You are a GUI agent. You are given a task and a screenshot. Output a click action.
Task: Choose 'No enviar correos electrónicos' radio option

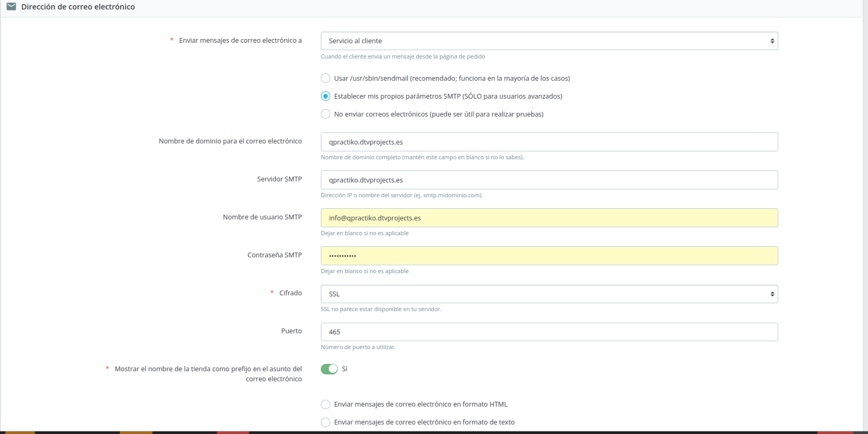click(x=326, y=114)
